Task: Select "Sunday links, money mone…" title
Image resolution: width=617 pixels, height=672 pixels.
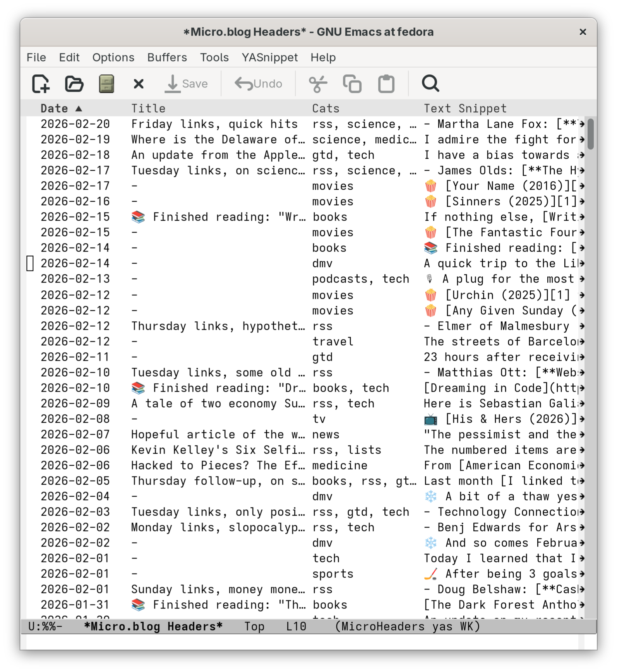Action: pos(218,589)
